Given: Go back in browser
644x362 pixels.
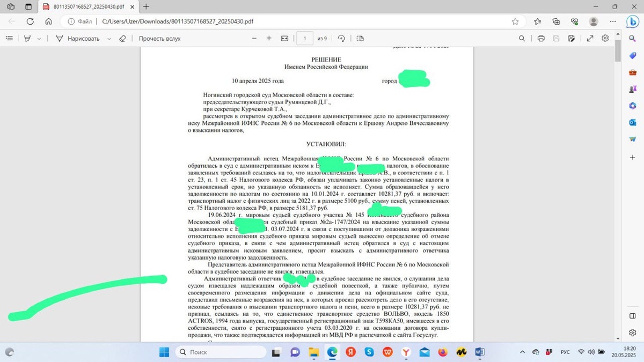Looking at the screenshot, I should (x=12, y=21).
